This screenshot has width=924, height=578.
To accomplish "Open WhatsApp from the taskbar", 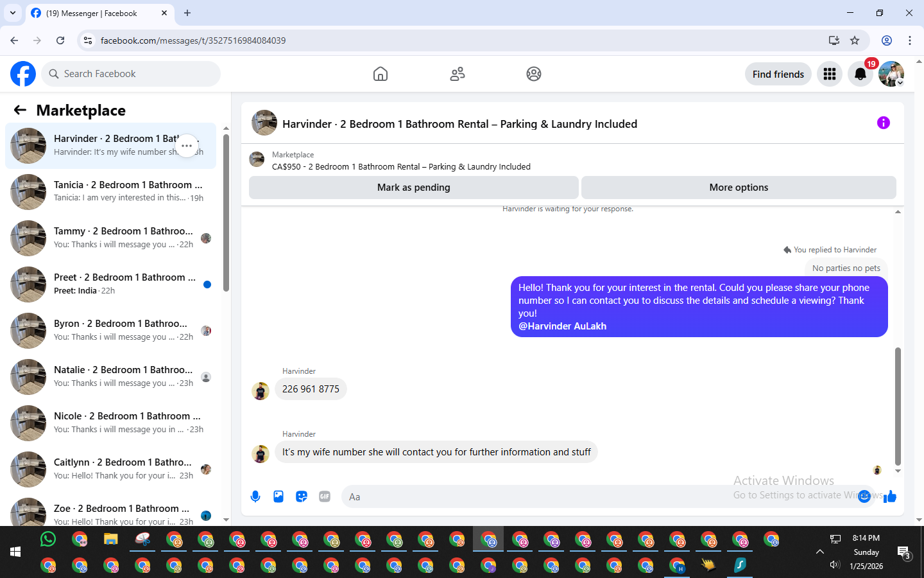I will [x=48, y=539].
